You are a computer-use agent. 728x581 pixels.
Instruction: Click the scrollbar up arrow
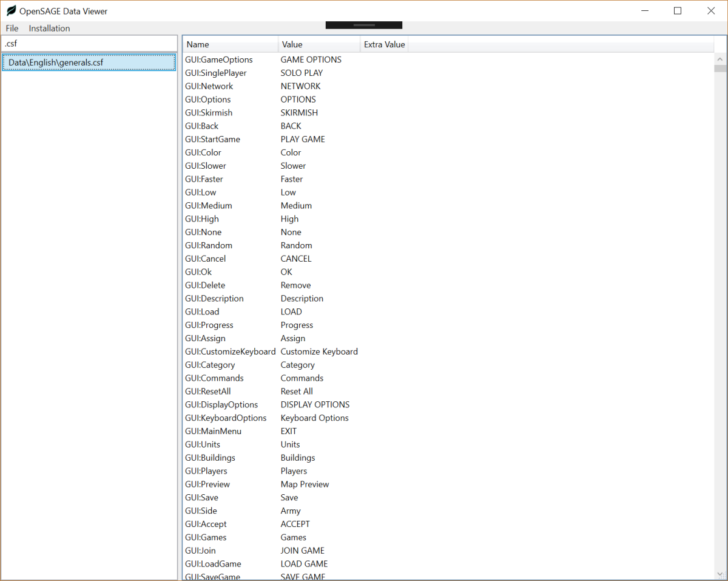click(x=721, y=59)
